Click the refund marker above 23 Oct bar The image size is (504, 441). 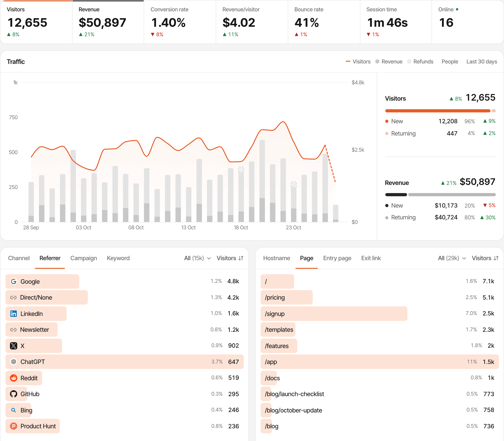pos(294,184)
